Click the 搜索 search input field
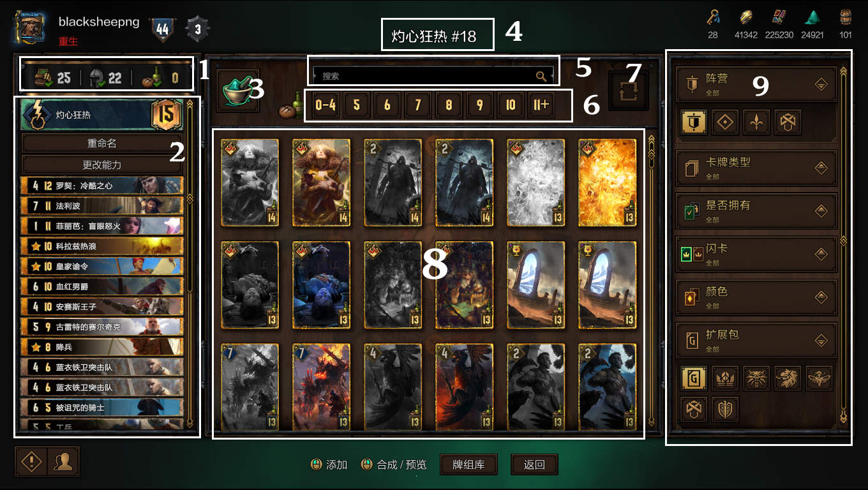This screenshot has width=868, height=490. [x=433, y=76]
